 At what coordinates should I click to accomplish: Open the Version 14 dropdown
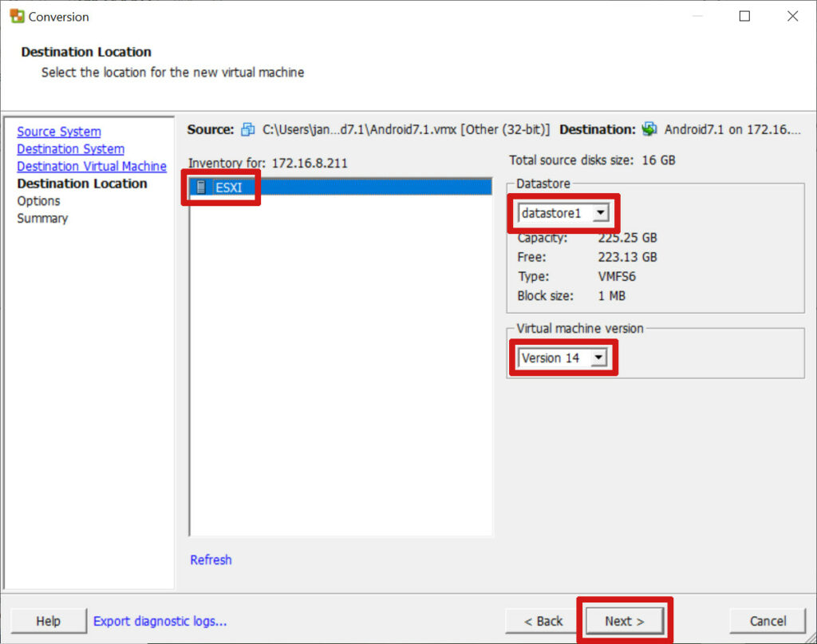click(x=562, y=358)
